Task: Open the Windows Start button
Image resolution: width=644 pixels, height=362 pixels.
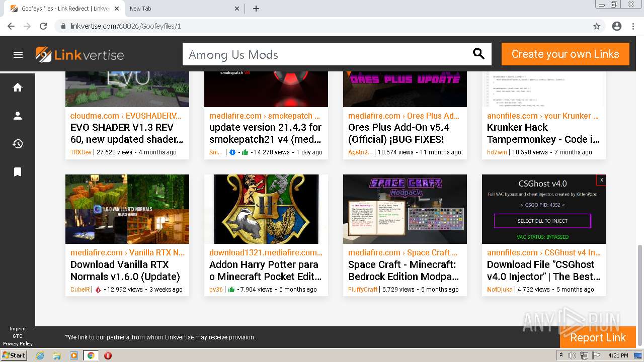Action: 14,355
